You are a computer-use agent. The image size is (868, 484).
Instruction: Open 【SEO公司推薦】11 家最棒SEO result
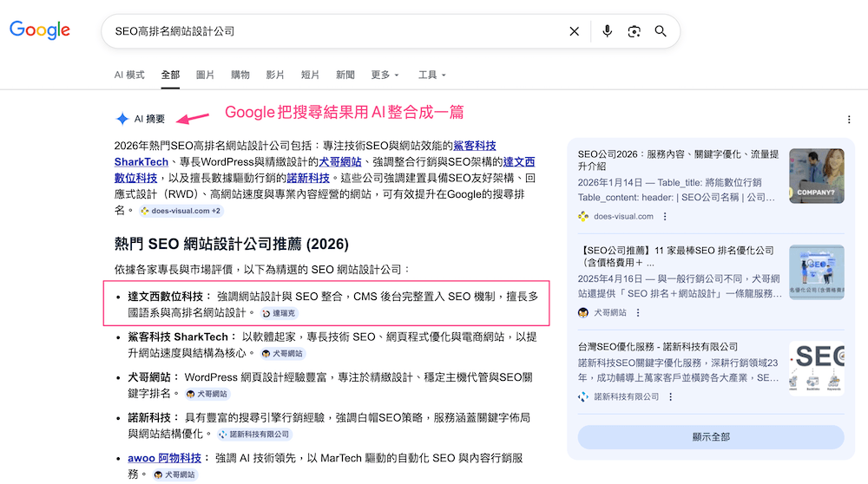pos(676,256)
